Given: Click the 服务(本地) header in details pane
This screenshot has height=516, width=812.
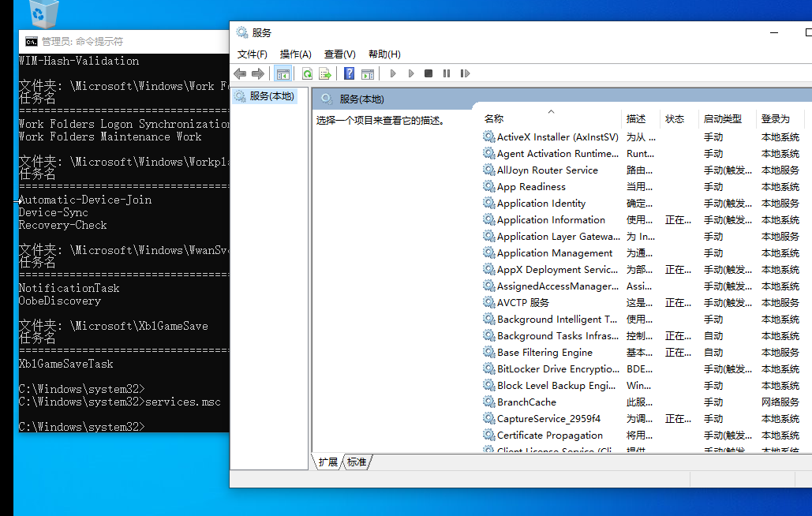Looking at the screenshot, I should [361, 99].
